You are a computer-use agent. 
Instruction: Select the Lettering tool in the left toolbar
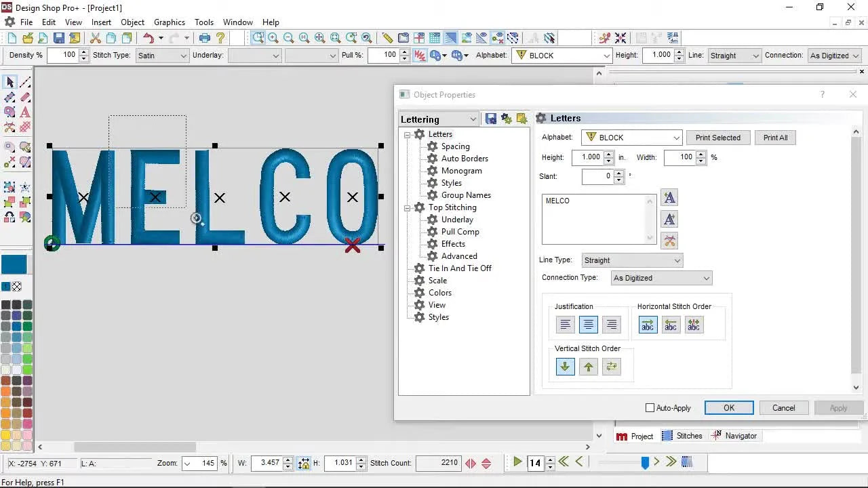click(25, 112)
